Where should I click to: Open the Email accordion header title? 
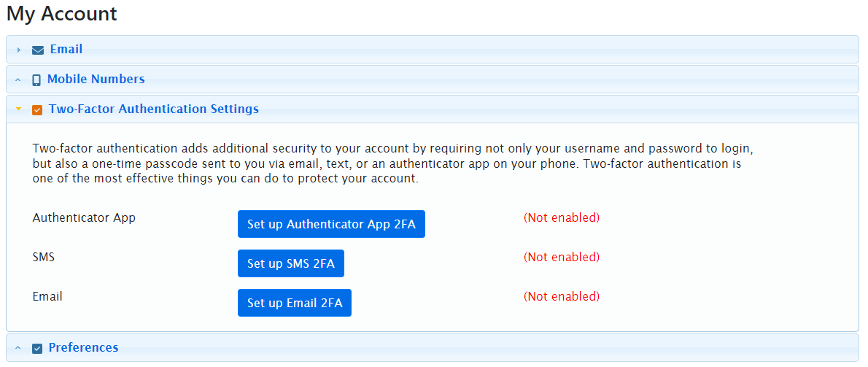[x=66, y=50]
